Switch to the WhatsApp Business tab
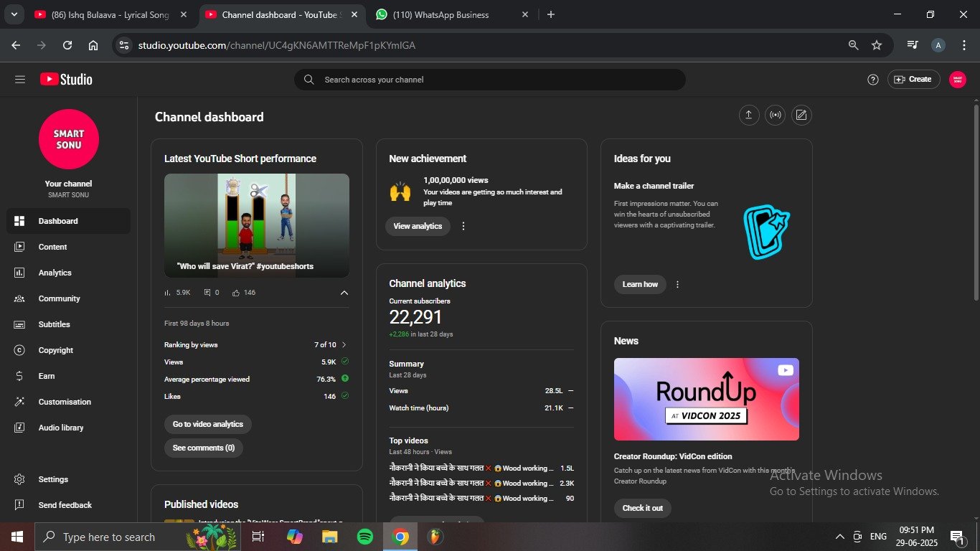980x551 pixels. tap(452, 14)
